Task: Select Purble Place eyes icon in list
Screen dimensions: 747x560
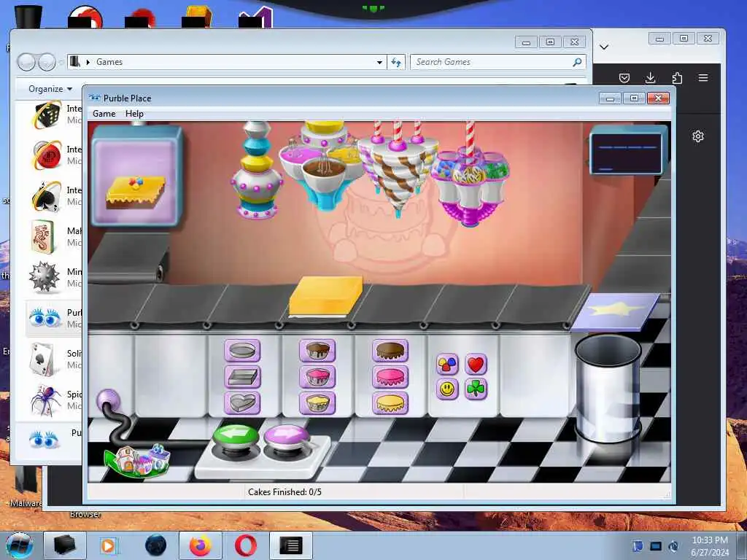Action: 44,318
